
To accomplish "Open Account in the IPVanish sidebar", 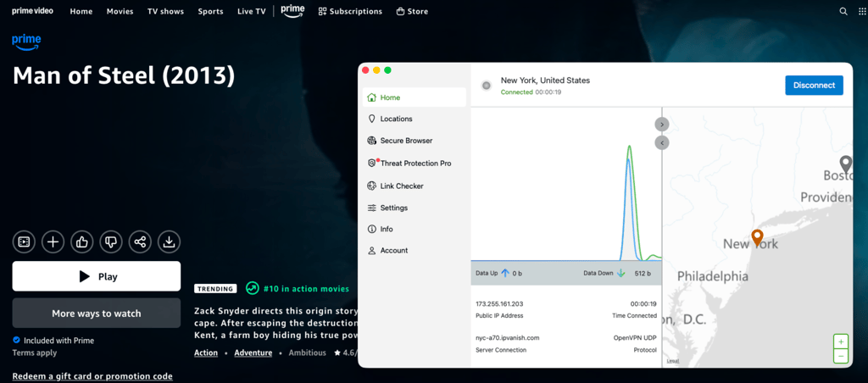I will click(414, 250).
